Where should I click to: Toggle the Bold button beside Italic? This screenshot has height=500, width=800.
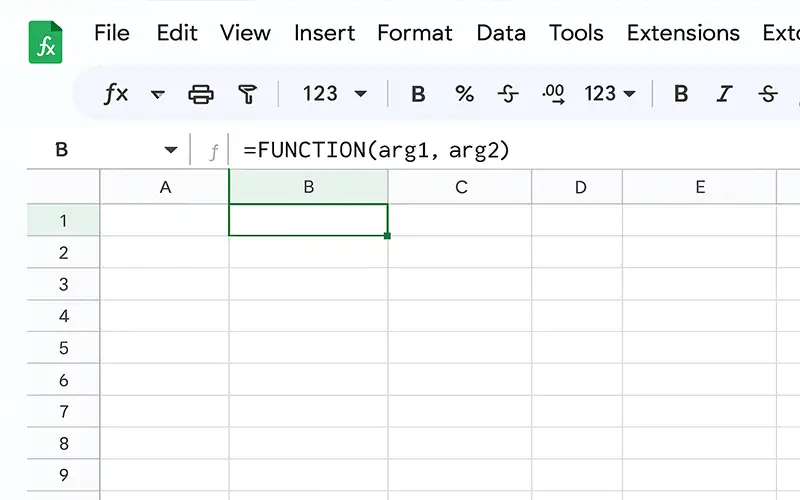point(681,94)
